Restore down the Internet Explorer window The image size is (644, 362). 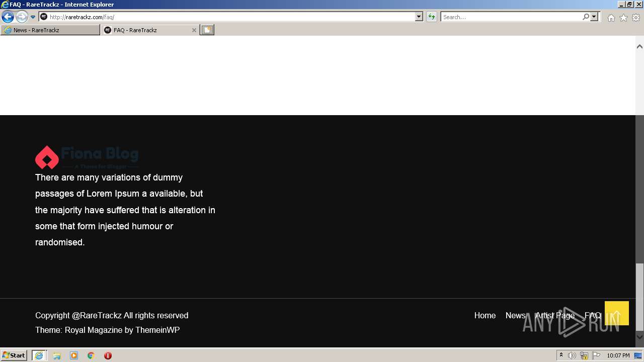pos(630,4)
